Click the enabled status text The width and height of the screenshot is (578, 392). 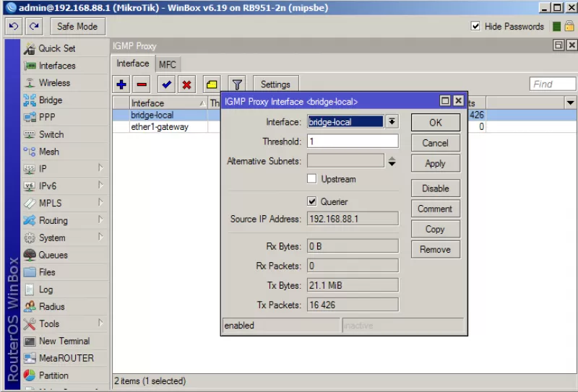[239, 326]
